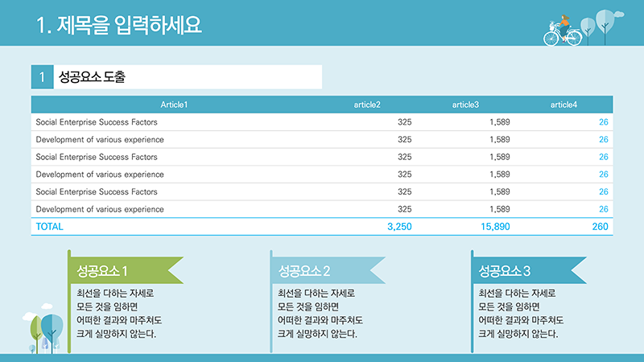The height and width of the screenshot is (362, 644).
Task: Click the 'TOTAL' label in the table
Action: pos(49,227)
